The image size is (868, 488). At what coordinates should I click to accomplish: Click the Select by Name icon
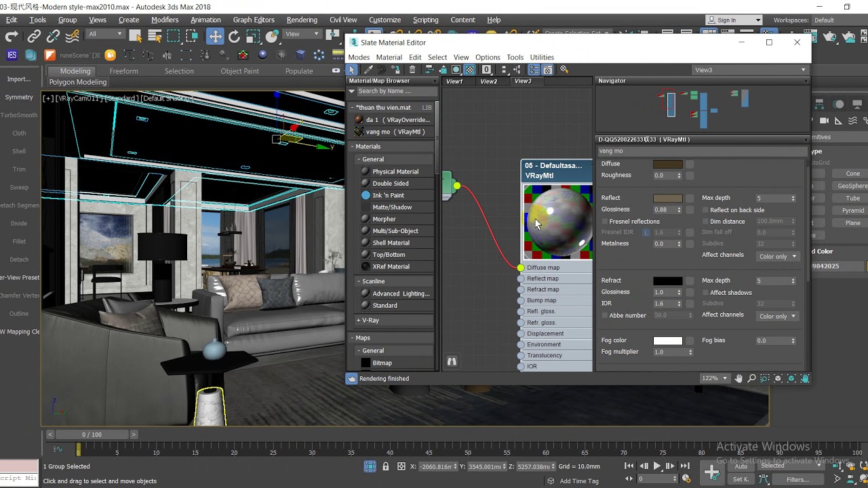click(155, 37)
